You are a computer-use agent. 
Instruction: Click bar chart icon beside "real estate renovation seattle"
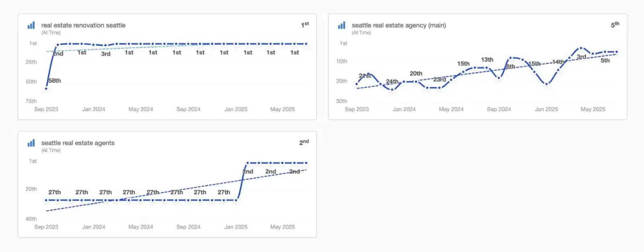31,26
